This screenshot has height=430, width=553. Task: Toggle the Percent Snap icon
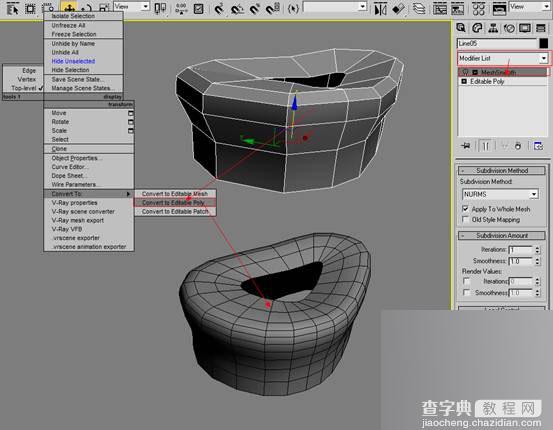255,8
